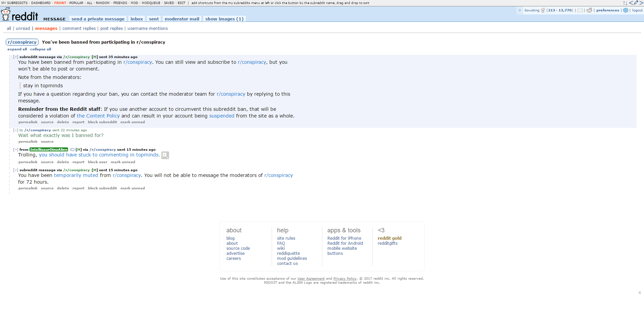Go to DASHBOARD in top bar
Image resolution: width=644 pixels, height=327 pixels.
tap(41, 3)
